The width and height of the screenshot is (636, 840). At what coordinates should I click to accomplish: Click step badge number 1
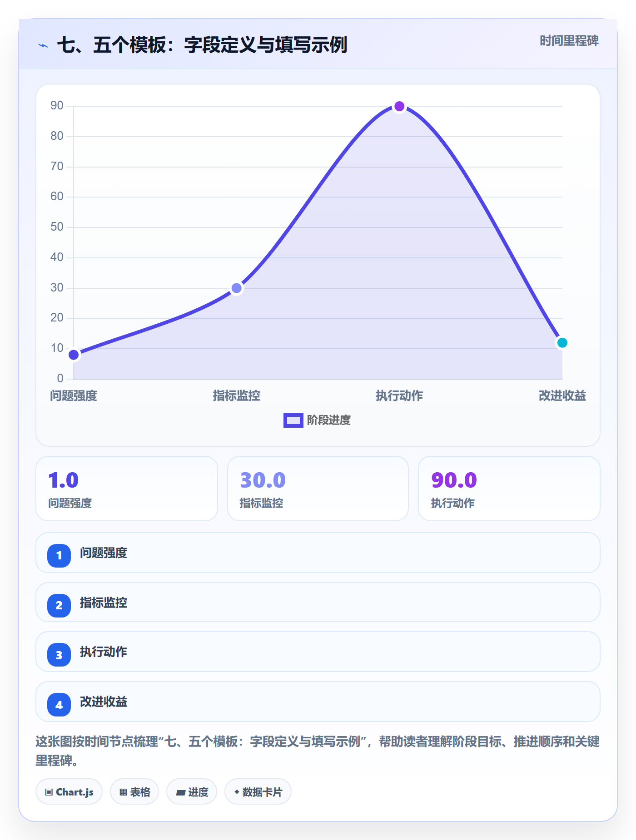click(59, 555)
